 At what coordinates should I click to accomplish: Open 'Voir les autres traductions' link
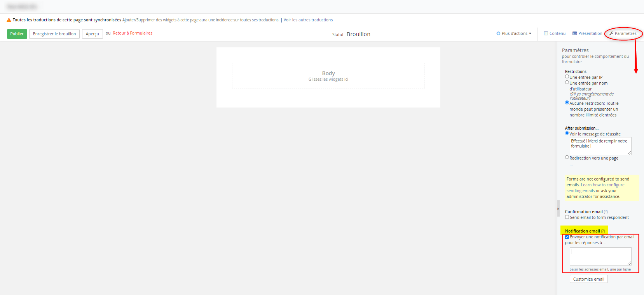[308, 20]
